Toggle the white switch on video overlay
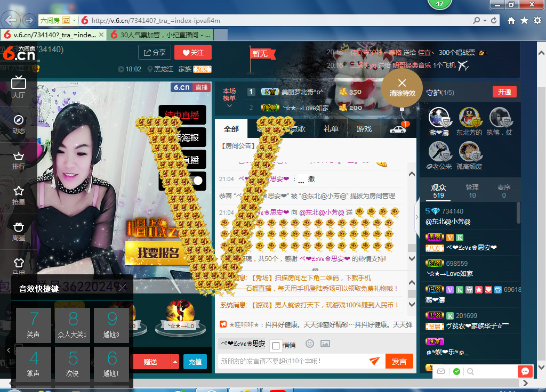546x392 pixels. (198, 181)
